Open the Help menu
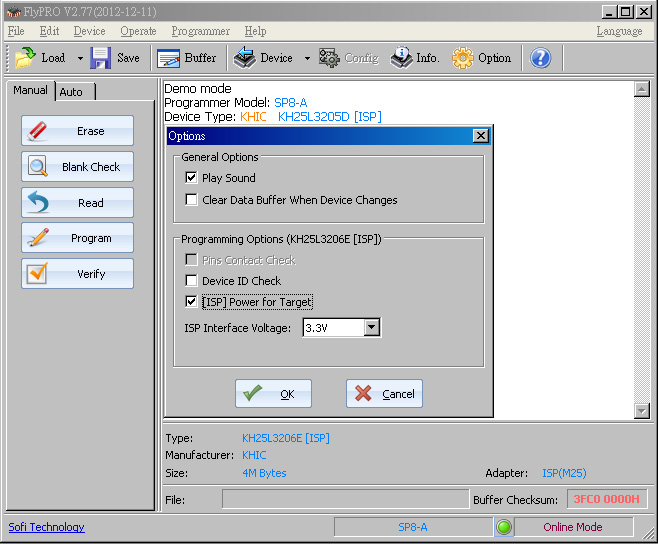This screenshot has height=544, width=658. point(255,31)
